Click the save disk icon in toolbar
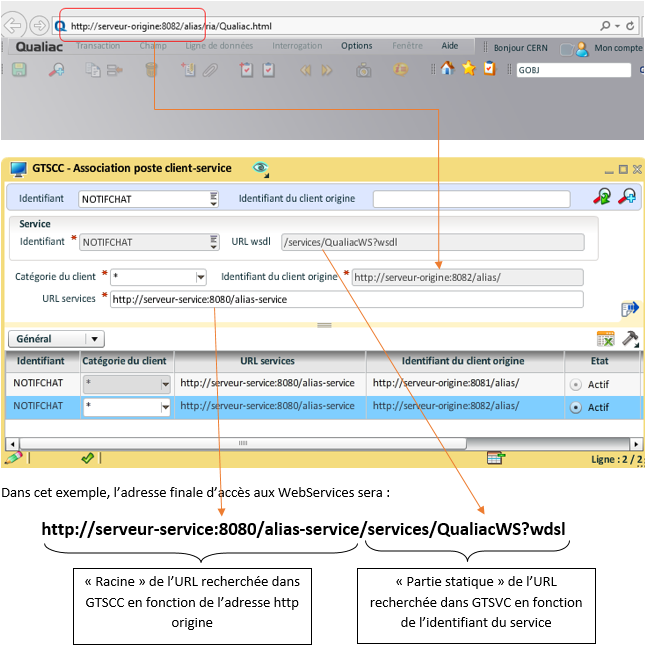The height and width of the screenshot is (648, 645). pyautogui.click(x=19, y=69)
